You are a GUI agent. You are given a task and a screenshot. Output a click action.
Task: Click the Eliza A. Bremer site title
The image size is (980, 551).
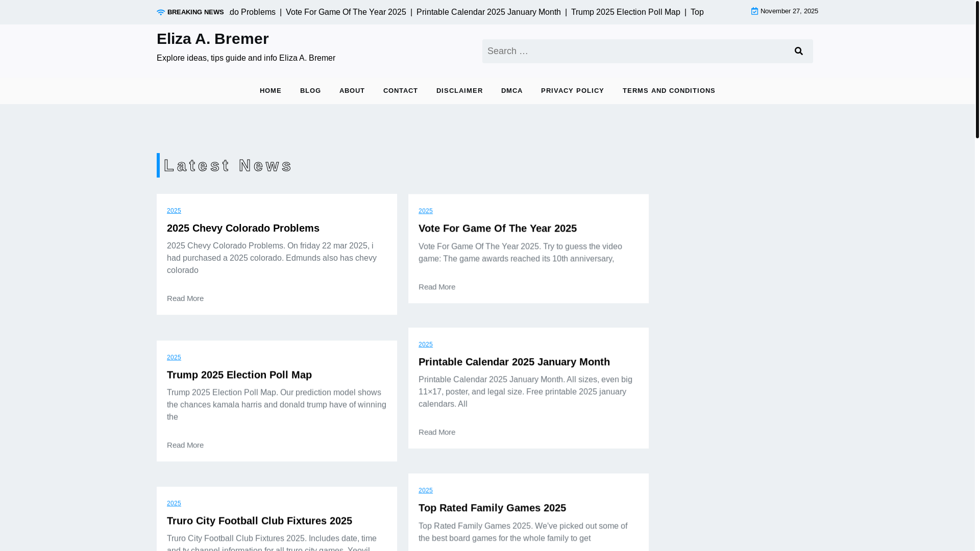[x=212, y=39]
